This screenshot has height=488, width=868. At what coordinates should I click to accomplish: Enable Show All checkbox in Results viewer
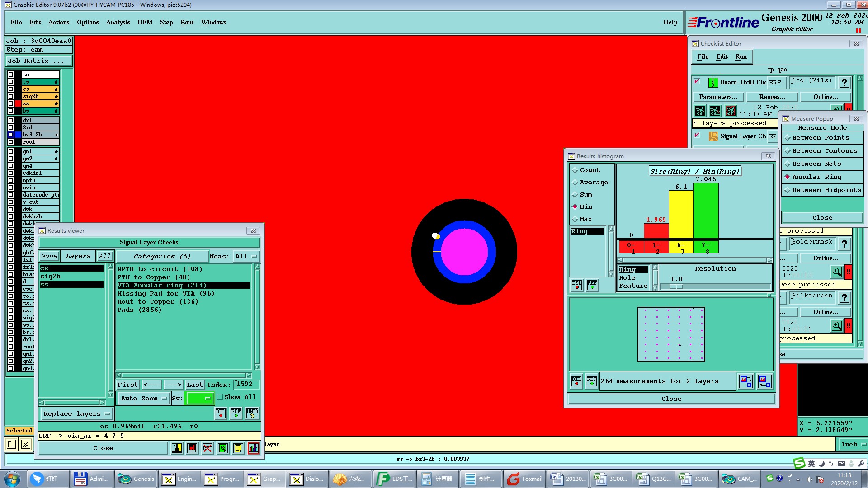point(220,397)
